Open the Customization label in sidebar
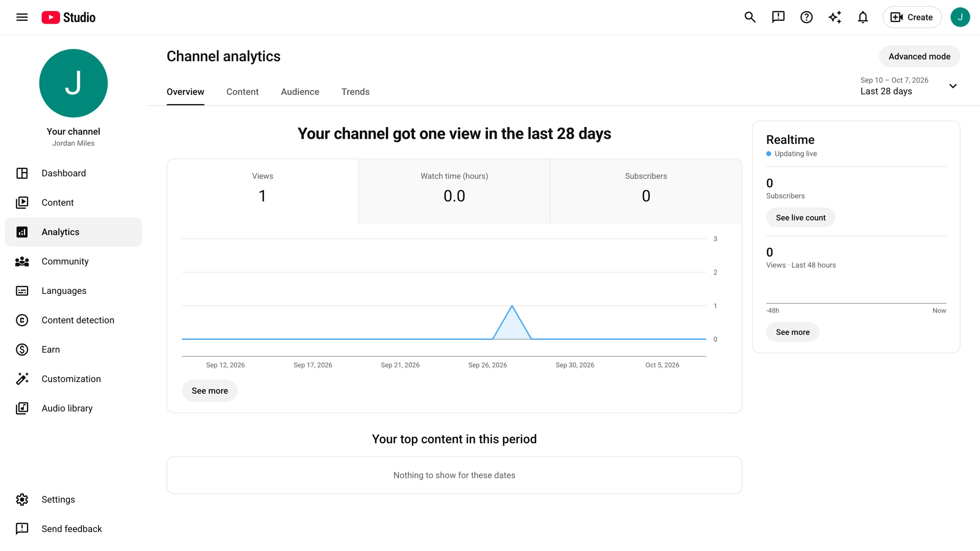Screen dimensions: 980x551 71,379
